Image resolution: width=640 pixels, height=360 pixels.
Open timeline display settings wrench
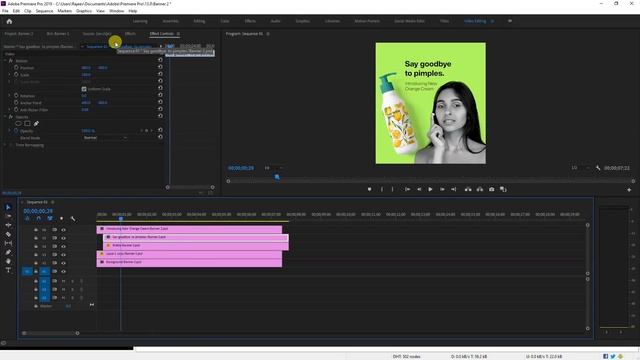coord(73,219)
